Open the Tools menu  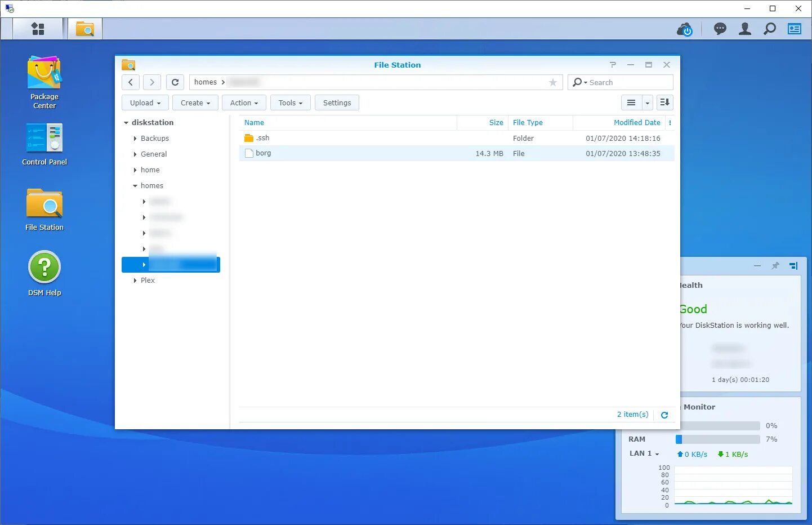pyautogui.click(x=290, y=103)
